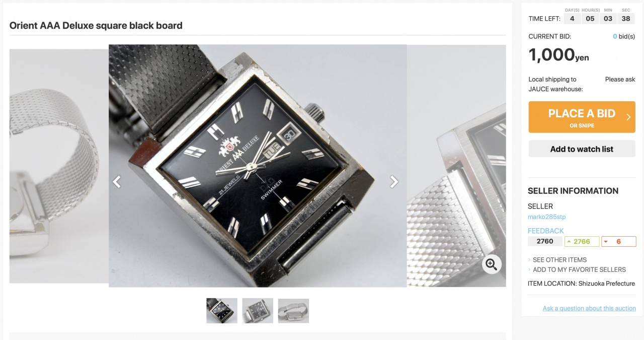Click the red negative feedback arrow count 6

click(x=618, y=241)
